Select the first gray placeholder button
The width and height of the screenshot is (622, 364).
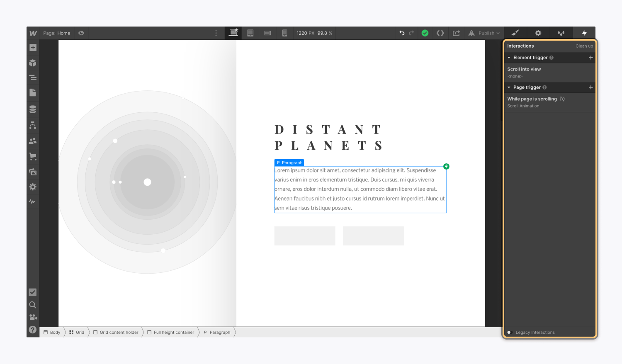pos(305,236)
